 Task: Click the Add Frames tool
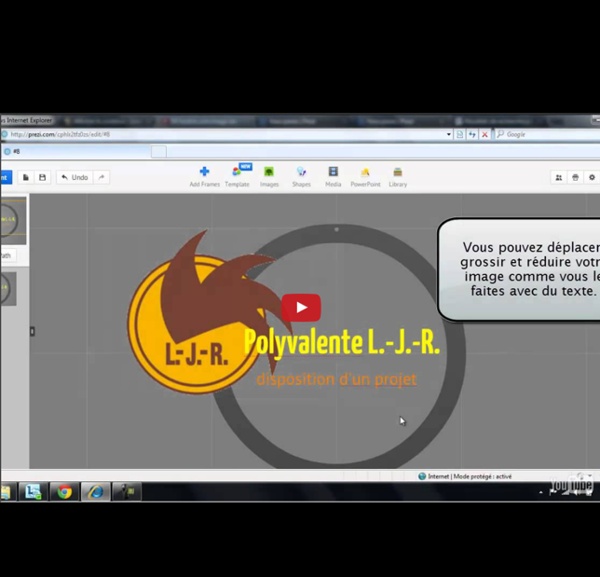204,177
